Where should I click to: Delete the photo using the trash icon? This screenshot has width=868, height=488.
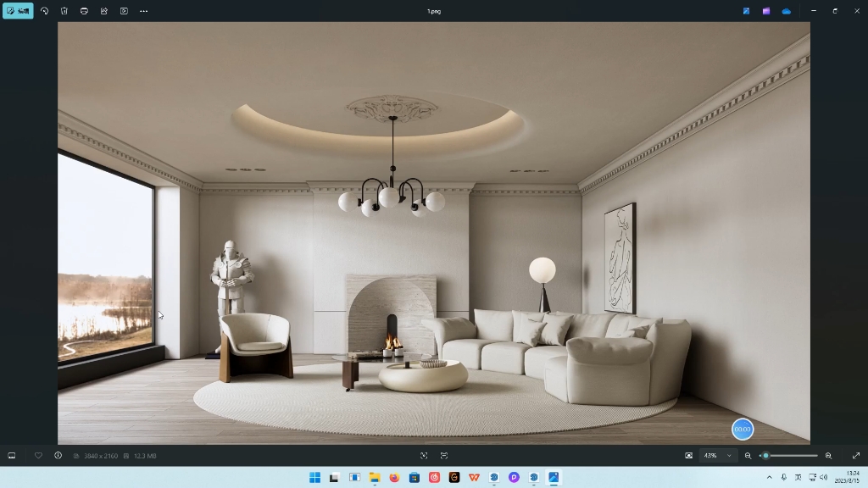(x=64, y=11)
